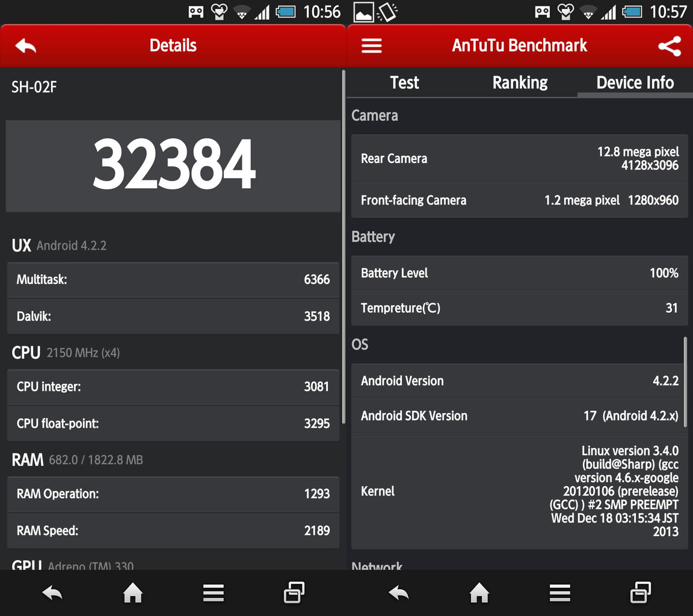Screen dimensions: 693x616
Task: Select the Multitask score row
Action: point(173,280)
